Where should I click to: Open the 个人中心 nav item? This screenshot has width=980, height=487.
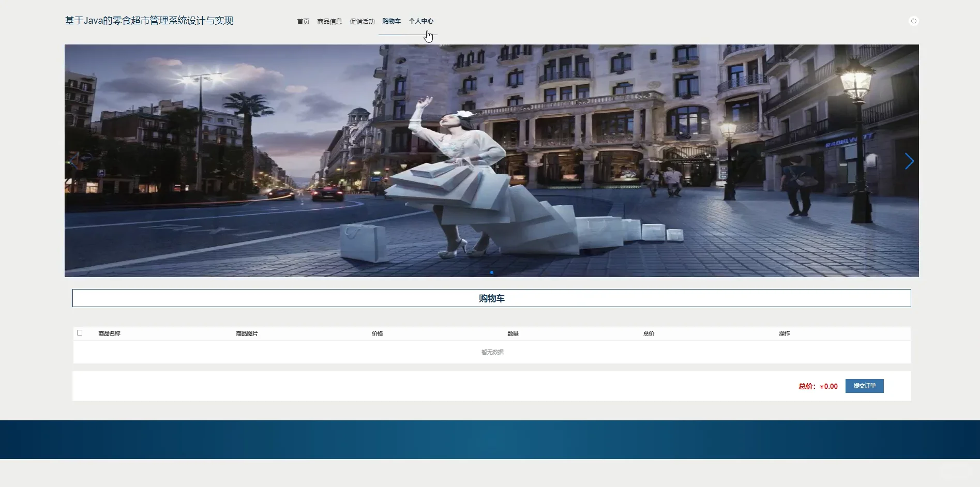pos(421,21)
